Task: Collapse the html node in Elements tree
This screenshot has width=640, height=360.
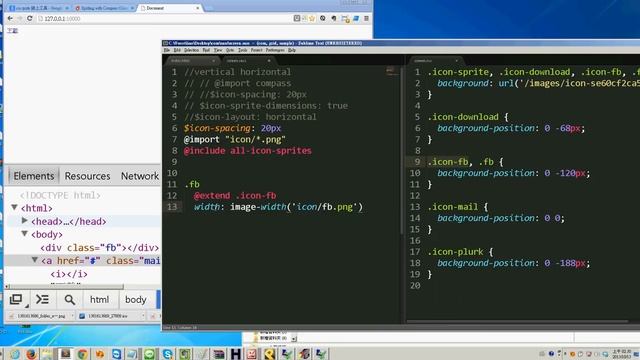Action: coord(15,208)
